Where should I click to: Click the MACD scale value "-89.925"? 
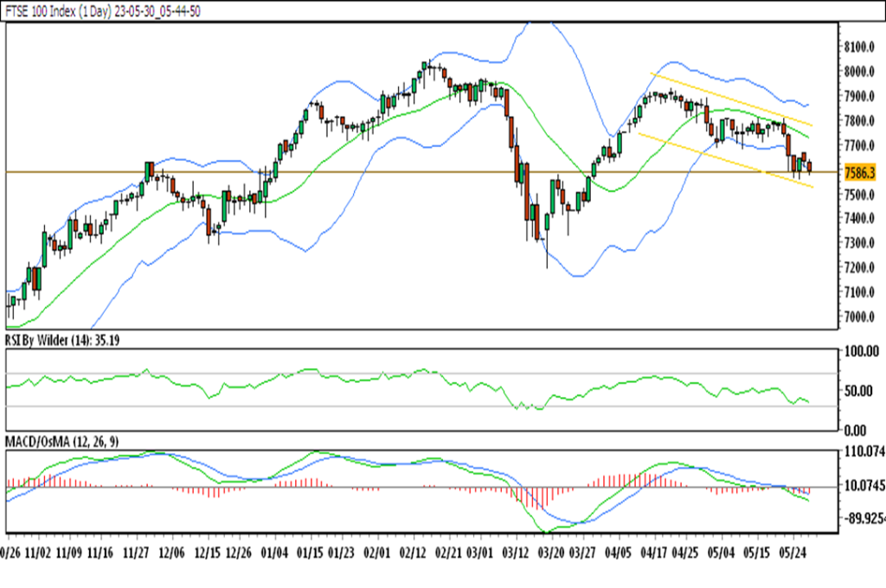(864, 519)
